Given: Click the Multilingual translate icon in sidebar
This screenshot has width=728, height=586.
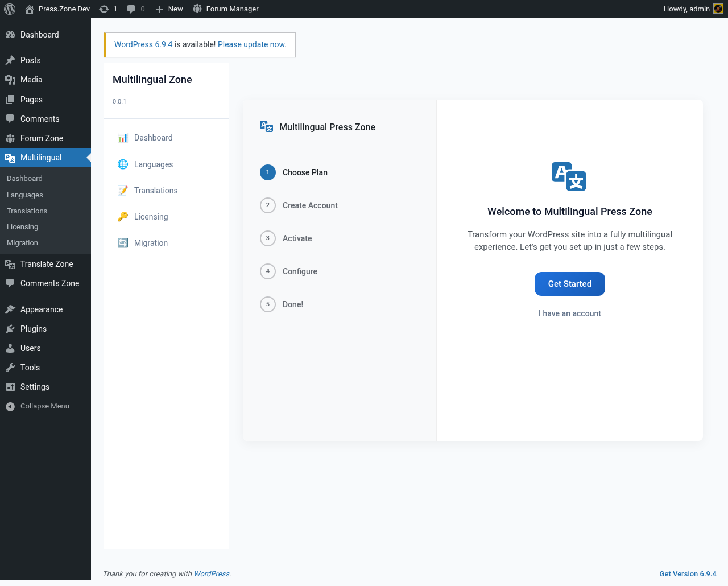Looking at the screenshot, I should 10,158.
